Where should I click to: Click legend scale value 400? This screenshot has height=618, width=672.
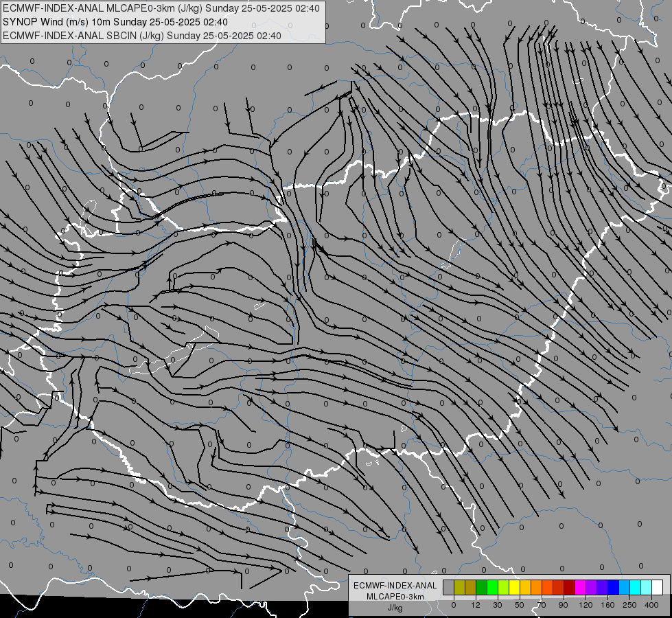[651, 605]
